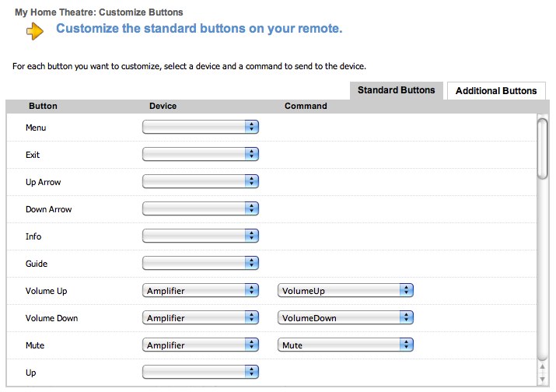Open the Mute row Amplifier device dropdown
The height and width of the screenshot is (392, 556).
(201, 345)
